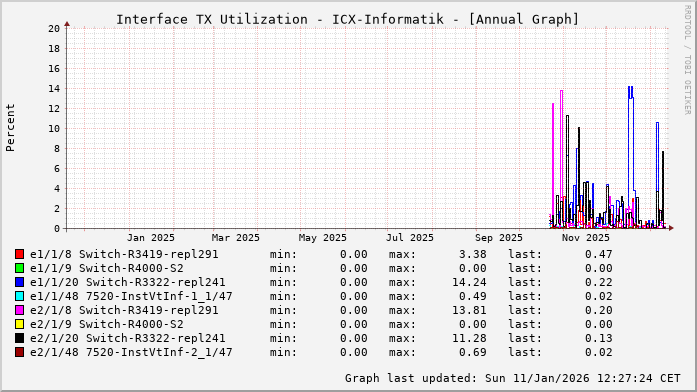Click the max value 0.69
The width and height of the screenshot is (697, 392).
[473, 352]
